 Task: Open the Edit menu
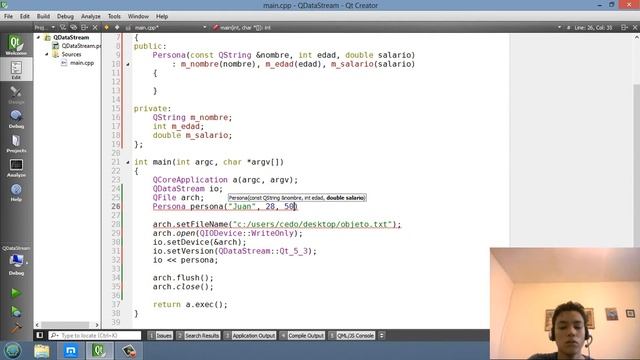pos(25,16)
